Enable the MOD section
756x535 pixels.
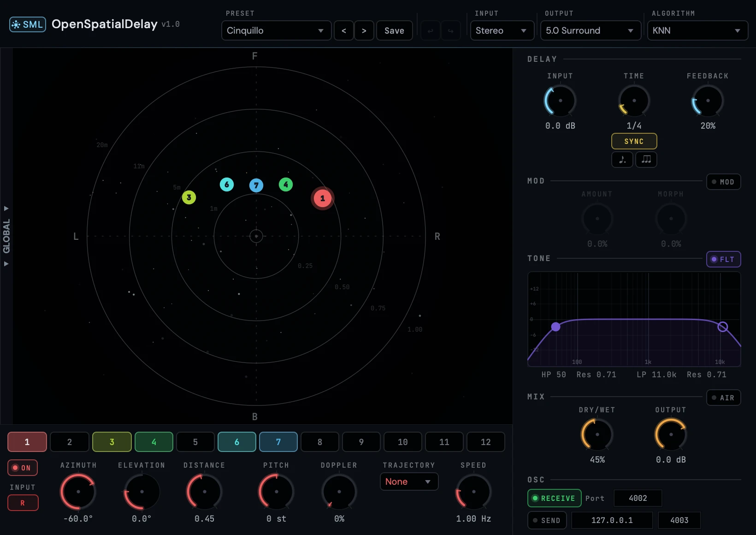tap(724, 182)
